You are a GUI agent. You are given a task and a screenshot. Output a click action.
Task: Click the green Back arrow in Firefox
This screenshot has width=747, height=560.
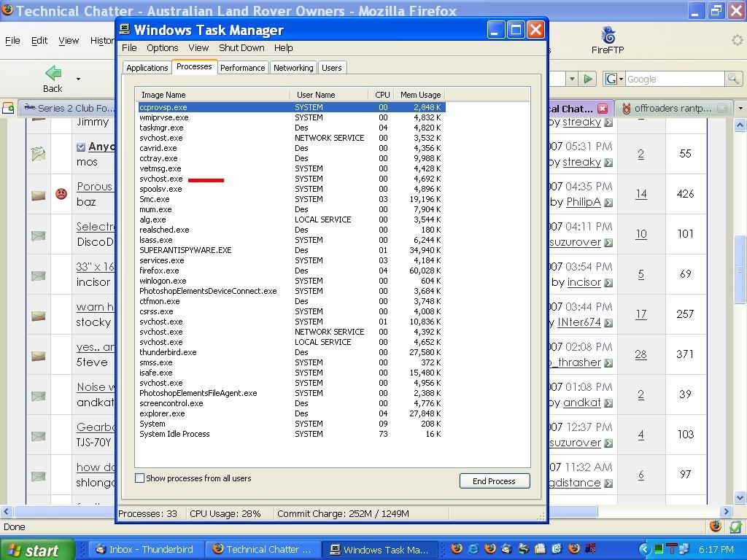(53, 73)
